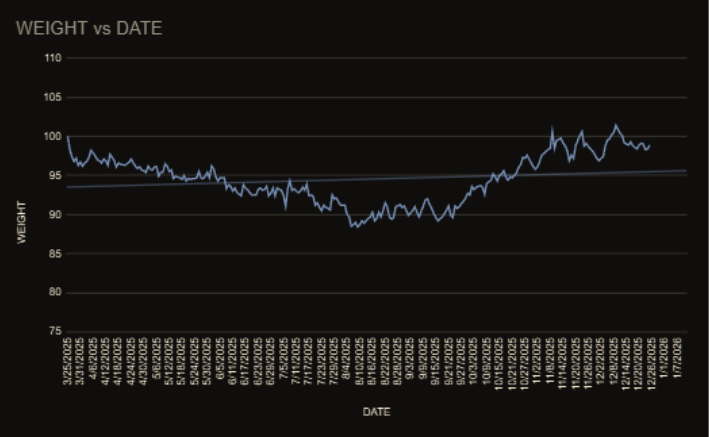Click the 85 tick label on the weight axis
Image resolution: width=709 pixels, height=437 pixels.
[x=55, y=254]
